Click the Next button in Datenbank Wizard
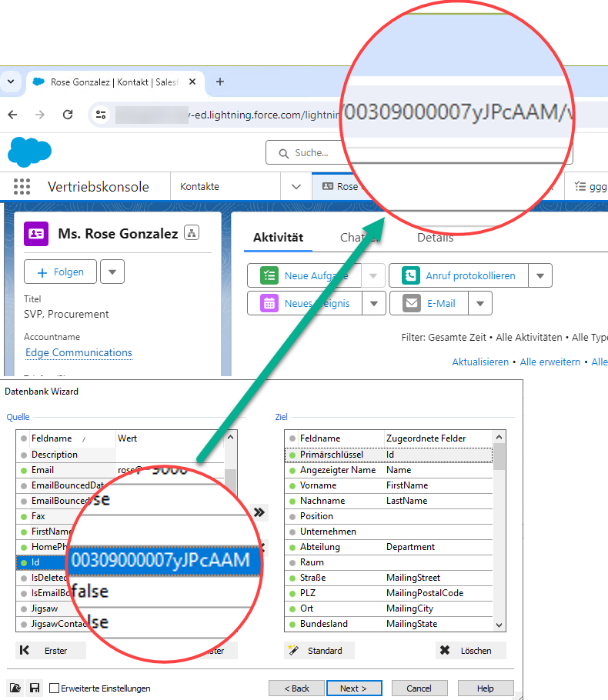608x700 pixels. 354,688
